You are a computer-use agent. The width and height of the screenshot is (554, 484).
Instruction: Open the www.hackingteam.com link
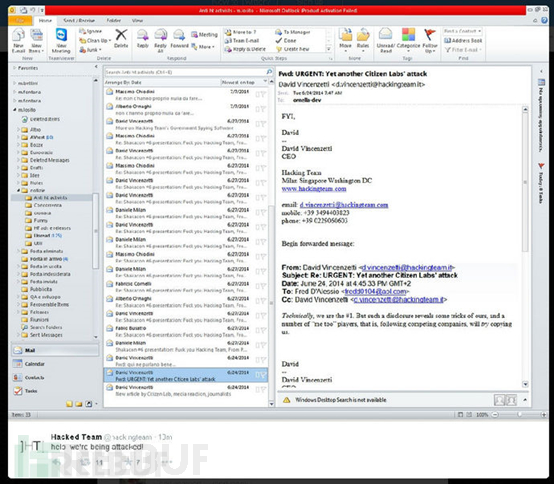(x=314, y=189)
